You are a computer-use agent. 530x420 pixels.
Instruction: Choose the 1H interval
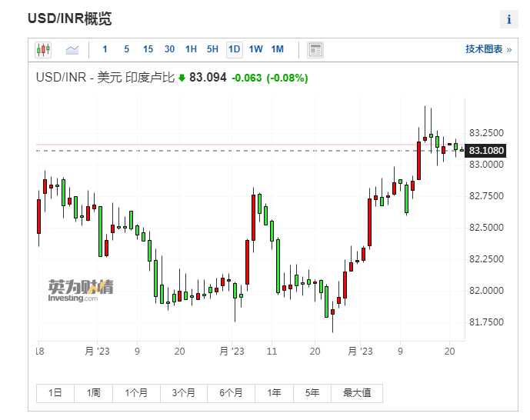[191, 49]
